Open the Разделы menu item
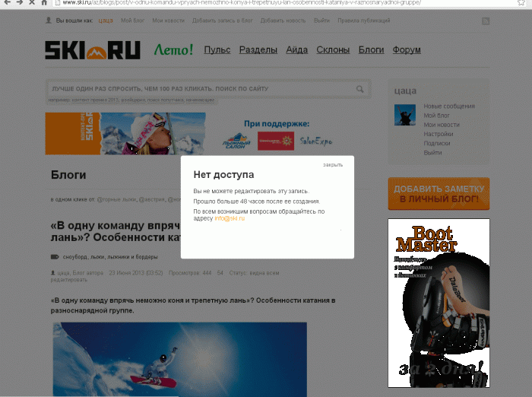Viewport: 532px width, 397px height. tap(258, 50)
